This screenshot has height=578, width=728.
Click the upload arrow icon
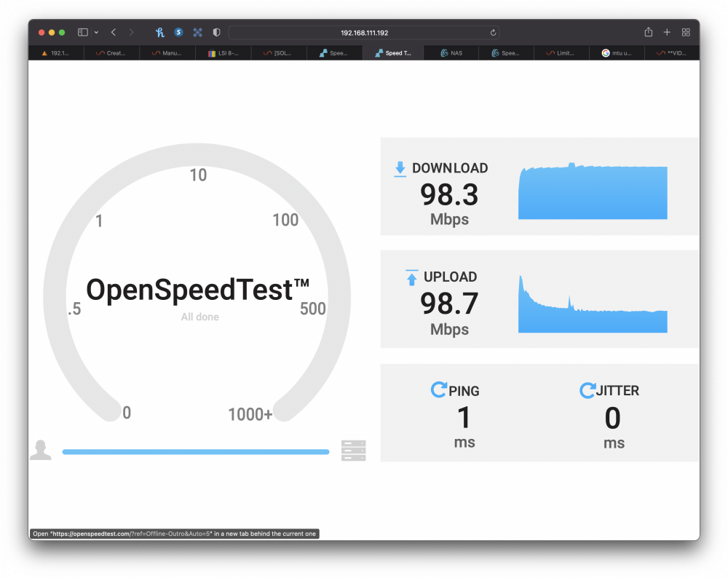click(411, 277)
